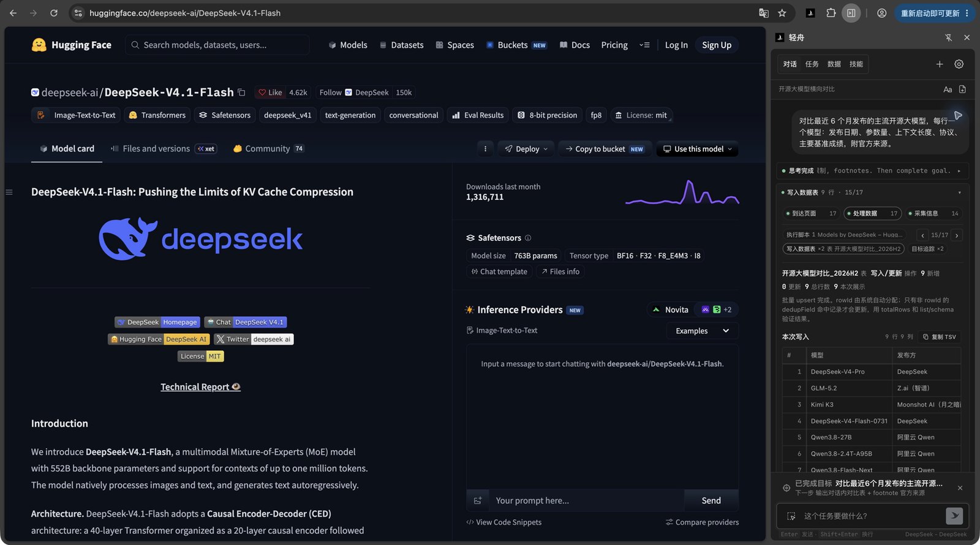Send the task with the arrow button
This screenshot has height=545, width=980.
[x=954, y=516]
